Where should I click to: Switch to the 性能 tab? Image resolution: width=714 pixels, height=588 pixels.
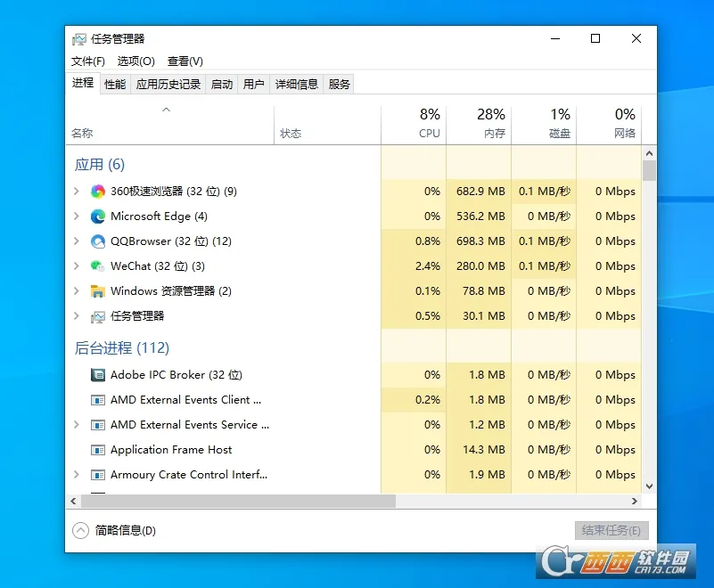(x=115, y=85)
